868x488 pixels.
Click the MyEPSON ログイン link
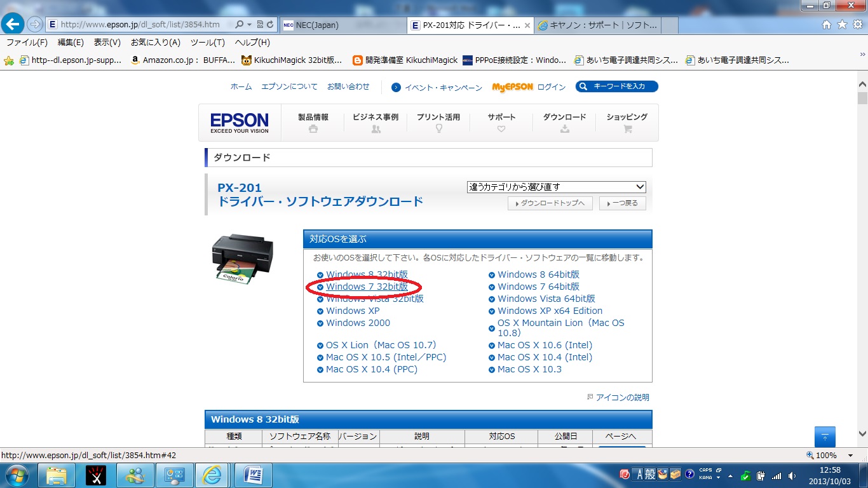click(x=529, y=87)
